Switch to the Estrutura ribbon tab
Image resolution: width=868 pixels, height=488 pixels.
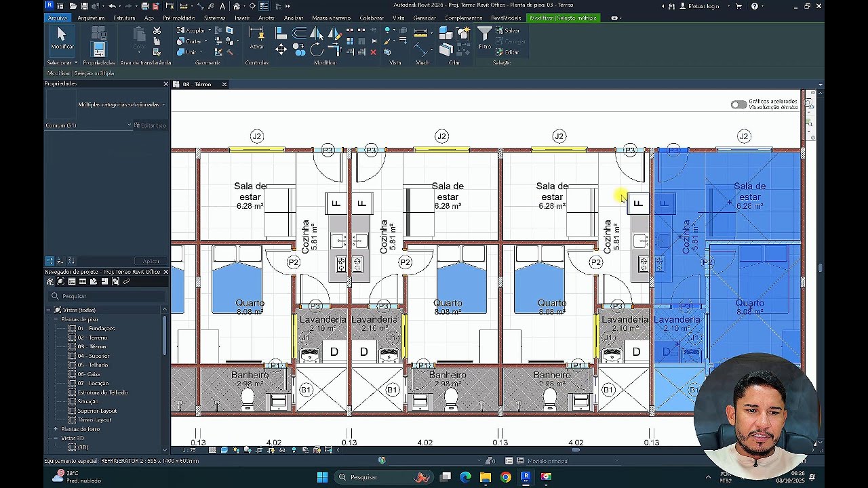coord(124,18)
